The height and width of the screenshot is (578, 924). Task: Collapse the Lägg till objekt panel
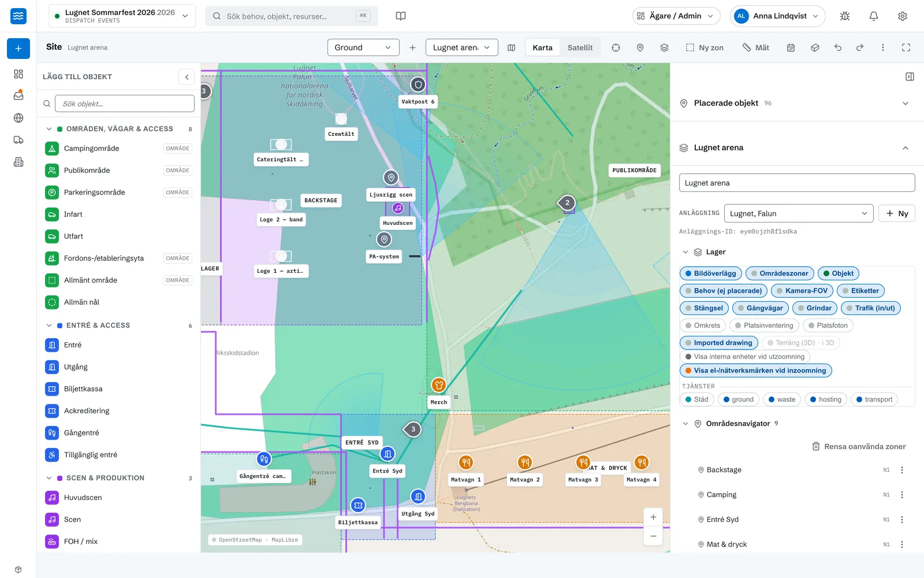pyautogui.click(x=187, y=77)
